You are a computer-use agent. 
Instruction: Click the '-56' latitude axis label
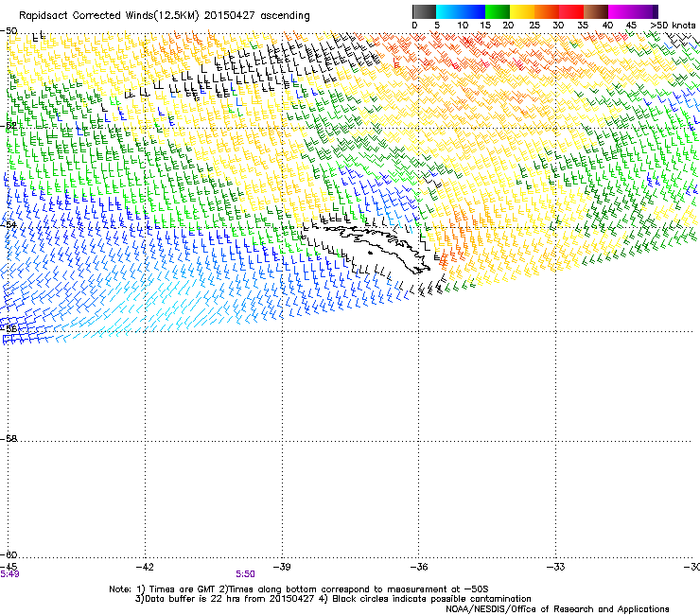tap(9, 328)
